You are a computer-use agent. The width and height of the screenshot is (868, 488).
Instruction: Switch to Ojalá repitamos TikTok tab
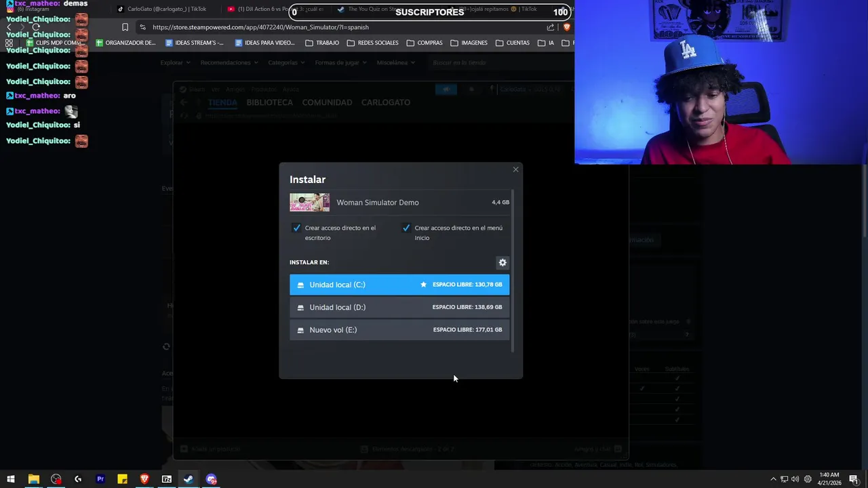(500, 9)
